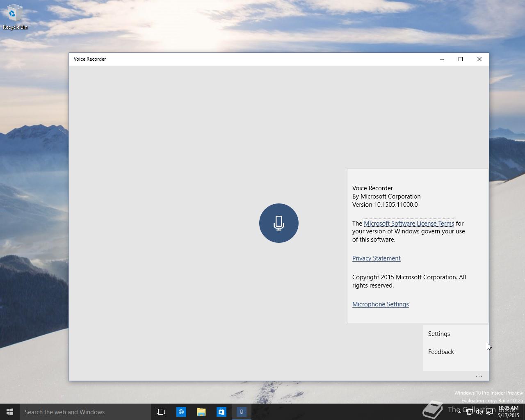
Task: Open Task View from the taskbar
Action: pos(161,412)
